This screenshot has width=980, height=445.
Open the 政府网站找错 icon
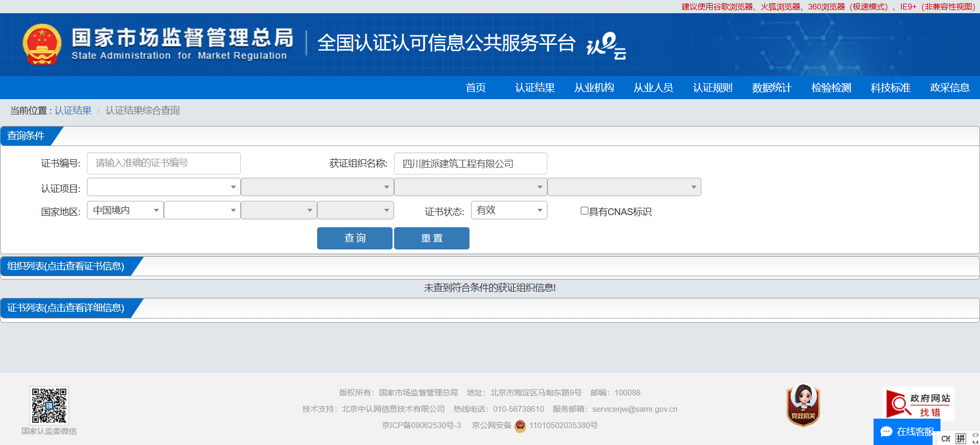[x=918, y=404]
